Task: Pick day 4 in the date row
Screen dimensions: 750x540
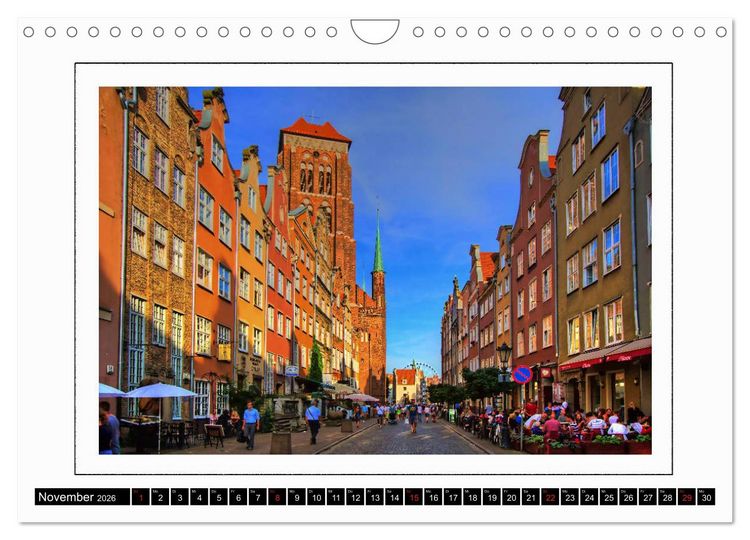Action: (x=199, y=496)
